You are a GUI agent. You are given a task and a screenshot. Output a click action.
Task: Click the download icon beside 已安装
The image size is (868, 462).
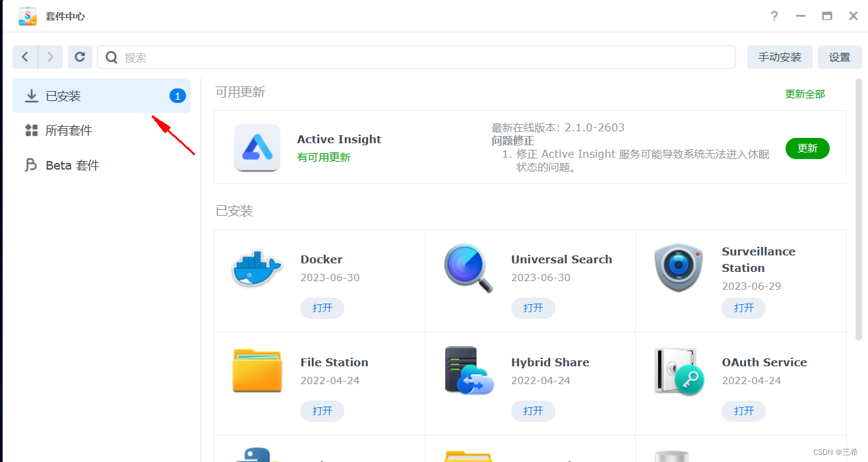click(x=31, y=96)
